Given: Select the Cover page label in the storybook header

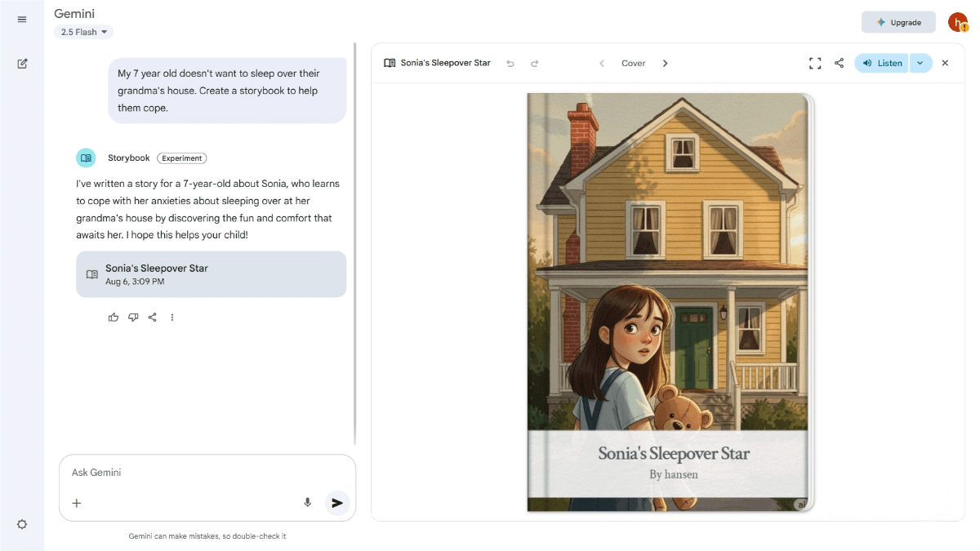Looking at the screenshot, I should (x=633, y=62).
